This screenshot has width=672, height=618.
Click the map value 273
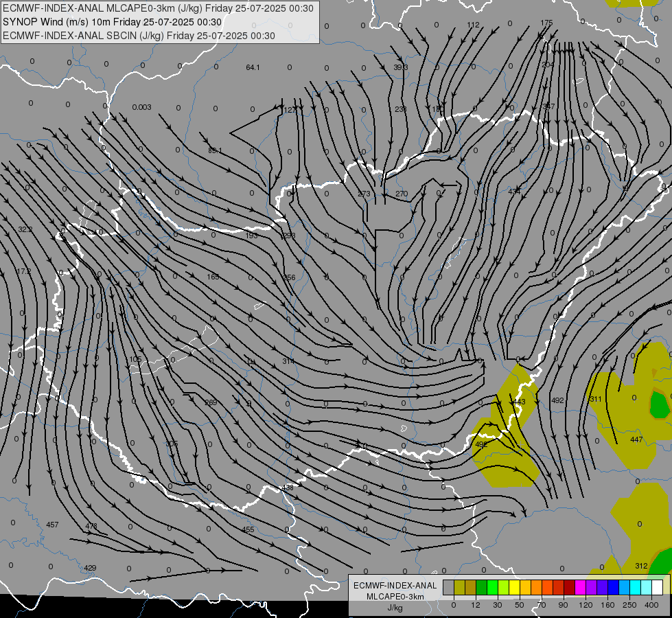point(364,194)
